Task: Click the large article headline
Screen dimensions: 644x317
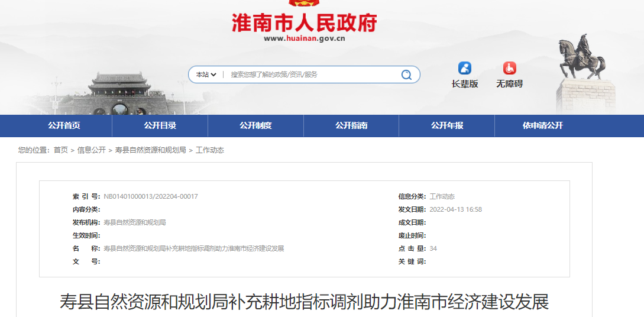Action: point(305,302)
